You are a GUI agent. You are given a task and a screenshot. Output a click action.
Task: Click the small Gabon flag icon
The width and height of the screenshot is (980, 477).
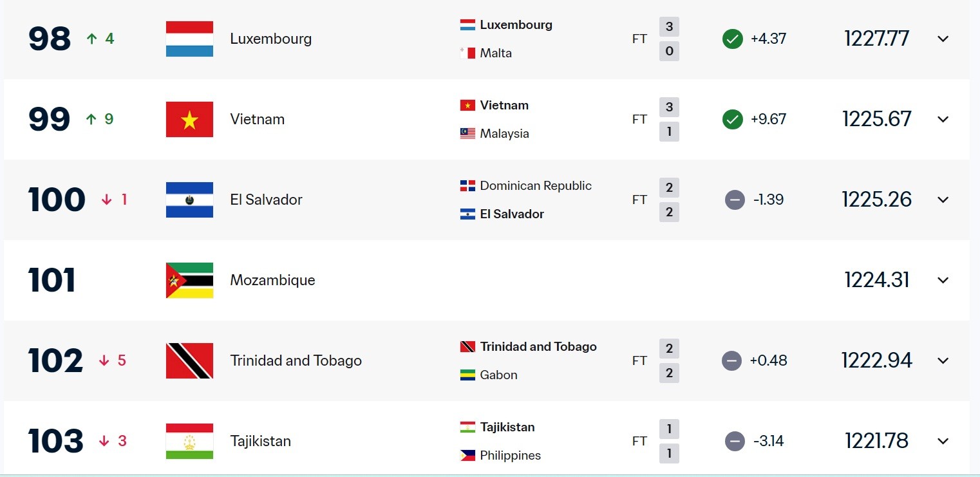(x=467, y=375)
